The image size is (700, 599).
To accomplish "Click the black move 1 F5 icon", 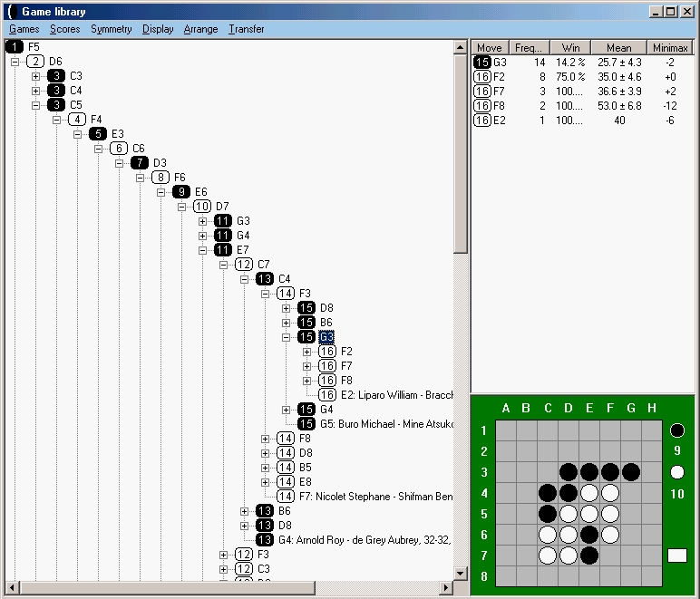I will 15,46.
